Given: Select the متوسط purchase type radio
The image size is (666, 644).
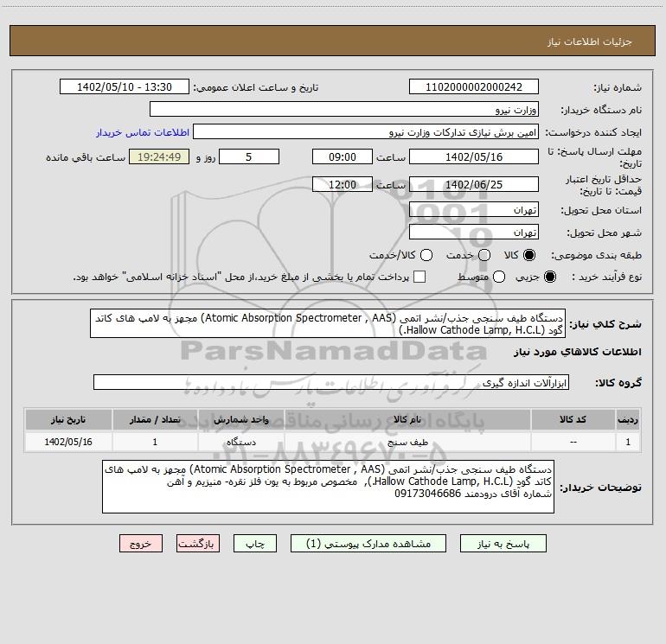Looking at the screenshot, I should click(499, 277).
